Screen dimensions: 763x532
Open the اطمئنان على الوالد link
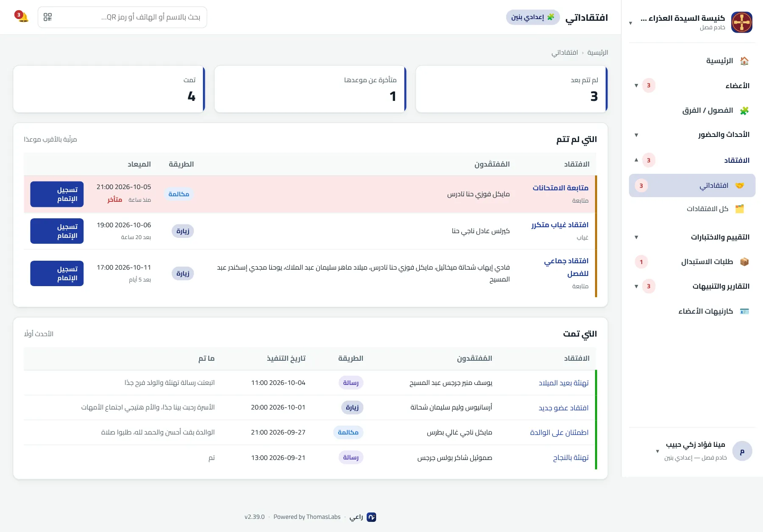tap(560, 432)
